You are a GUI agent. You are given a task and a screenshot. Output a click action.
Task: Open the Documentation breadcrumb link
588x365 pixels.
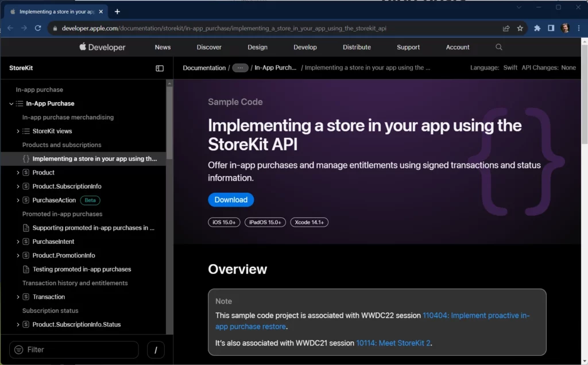tap(204, 68)
